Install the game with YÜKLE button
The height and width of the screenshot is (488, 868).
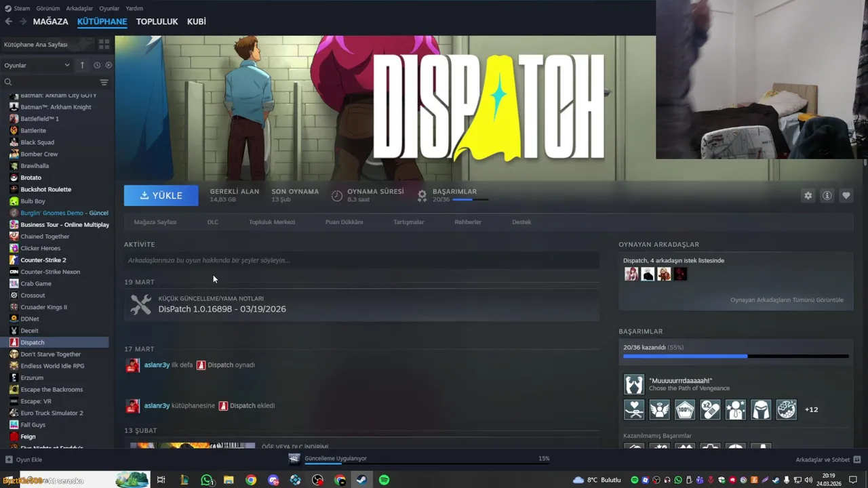[161, 195]
